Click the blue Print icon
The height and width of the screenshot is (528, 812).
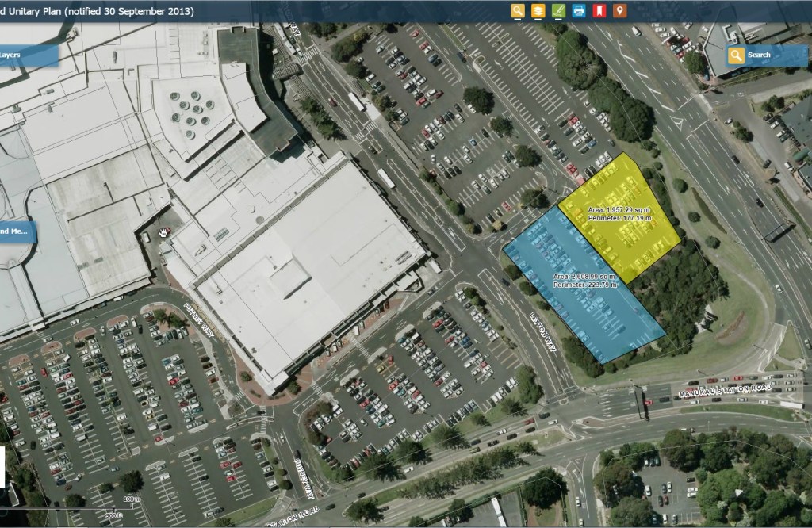click(579, 10)
